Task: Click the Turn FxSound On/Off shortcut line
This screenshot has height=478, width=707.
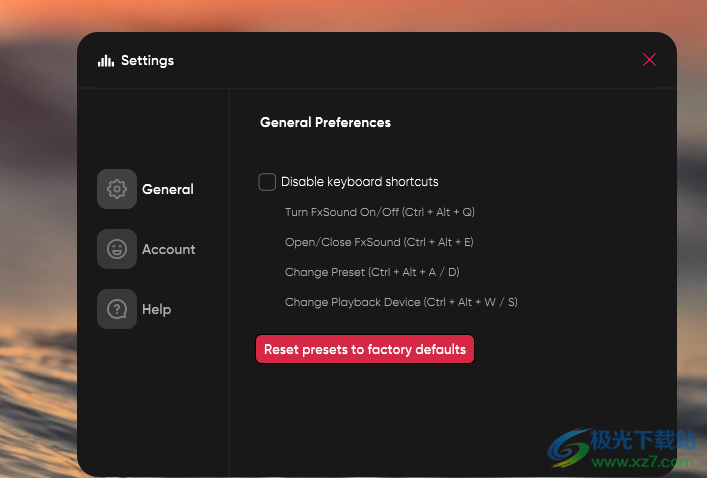Action: pyautogui.click(x=379, y=212)
